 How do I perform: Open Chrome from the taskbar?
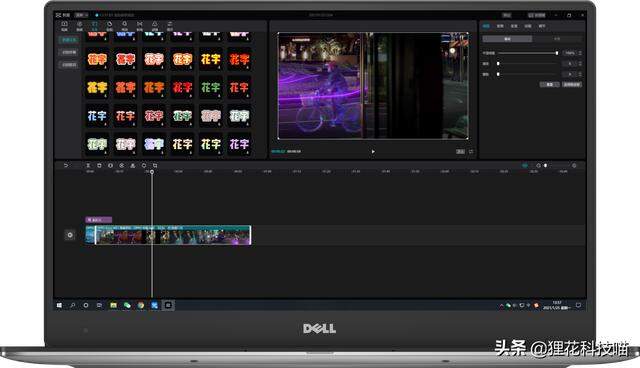click(x=141, y=305)
